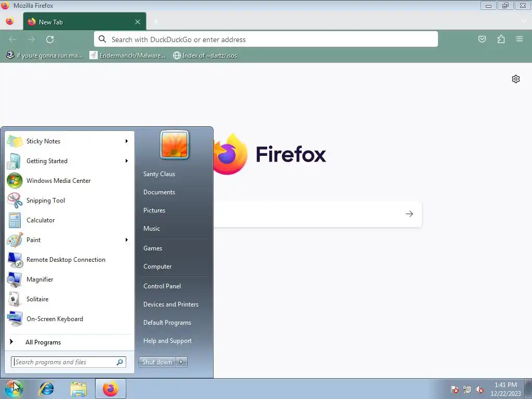The width and height of the screenshot is (532, 399).
Task: Open 'if youre gonna run ma...' bookmark
Action: [x=45, y=55]
